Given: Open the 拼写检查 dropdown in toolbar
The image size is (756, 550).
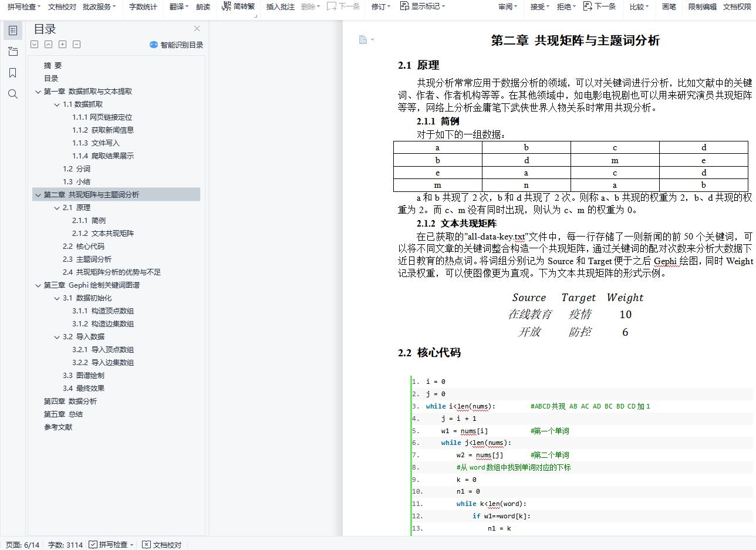Looking at the screenshot, I should (x=24, y=7).
